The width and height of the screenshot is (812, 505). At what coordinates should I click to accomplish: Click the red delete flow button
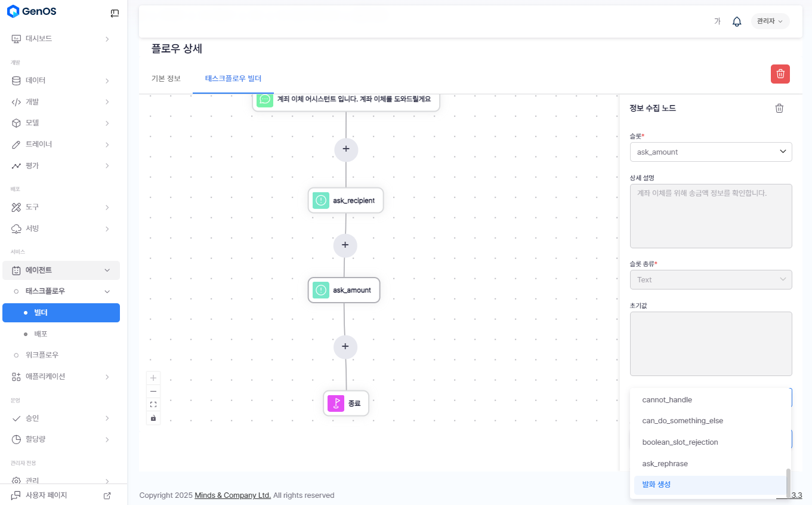(x=780, y=74)
